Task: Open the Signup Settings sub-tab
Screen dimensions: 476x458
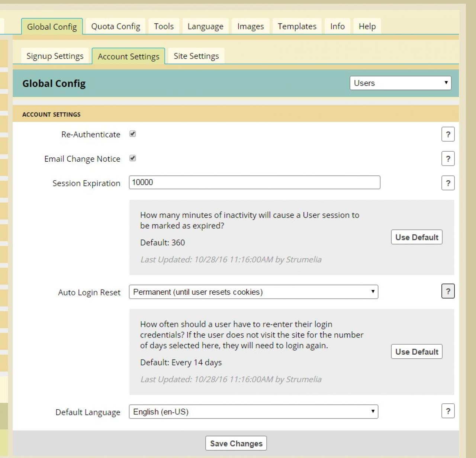Action: click(55, 56)
